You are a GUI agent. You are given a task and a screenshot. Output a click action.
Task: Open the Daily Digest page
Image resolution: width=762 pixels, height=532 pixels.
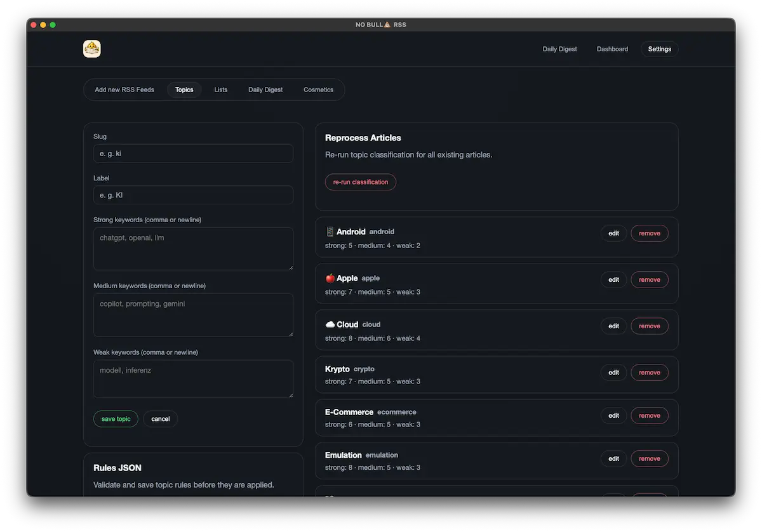point(559,49)
